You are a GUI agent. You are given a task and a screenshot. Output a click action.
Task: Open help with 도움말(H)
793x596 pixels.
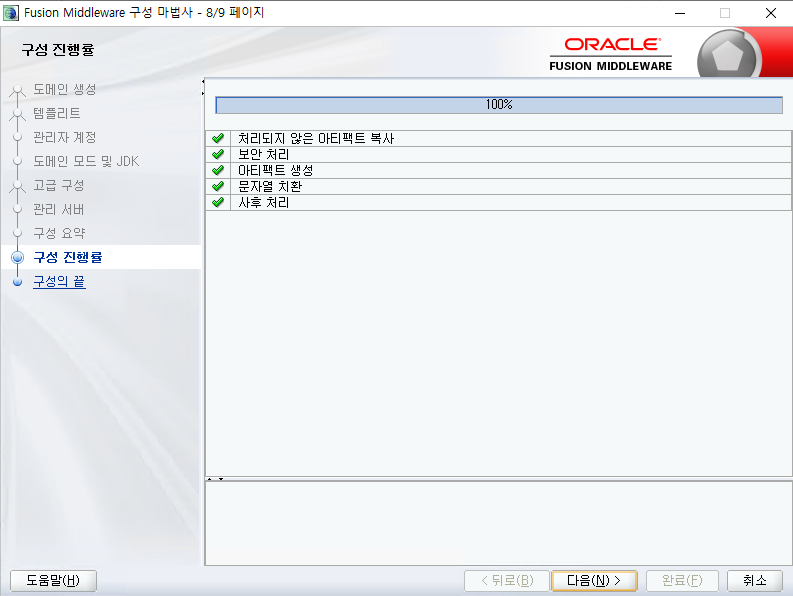click(53, 580)
